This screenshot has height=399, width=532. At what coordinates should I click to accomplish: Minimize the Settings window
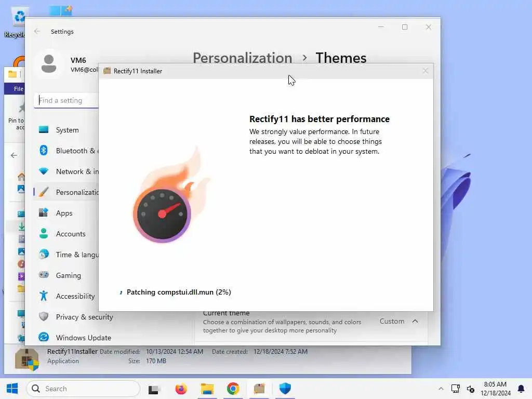click(x=381, y=27)
